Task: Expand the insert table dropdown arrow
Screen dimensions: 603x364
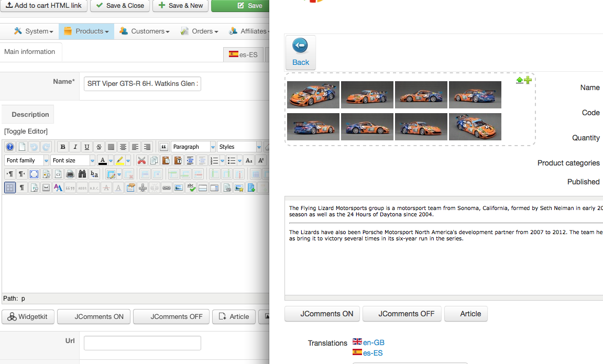Action: 119,174
